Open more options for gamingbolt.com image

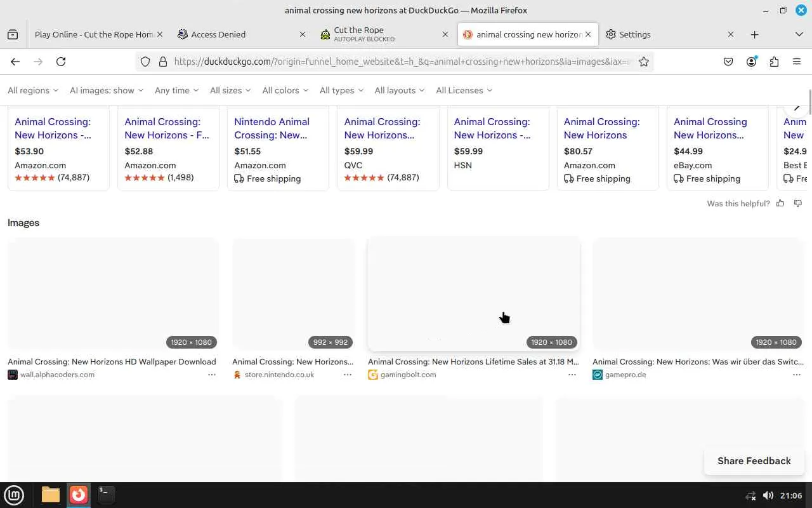pyautogui.click(x=572, y=375)
